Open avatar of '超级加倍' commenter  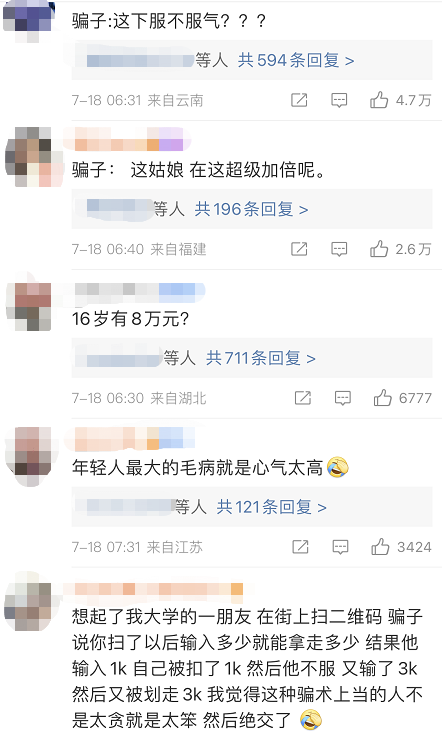34,157
